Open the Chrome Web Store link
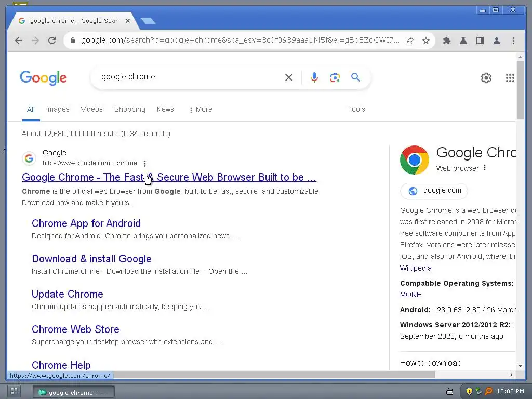 (x=75, y=329)
